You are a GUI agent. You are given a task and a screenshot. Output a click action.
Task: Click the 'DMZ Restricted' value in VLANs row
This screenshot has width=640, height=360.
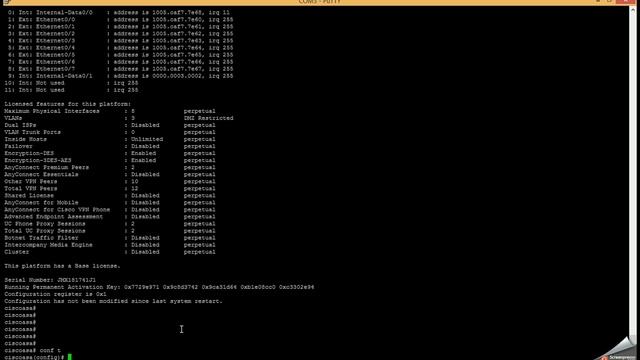coord(209,118)
